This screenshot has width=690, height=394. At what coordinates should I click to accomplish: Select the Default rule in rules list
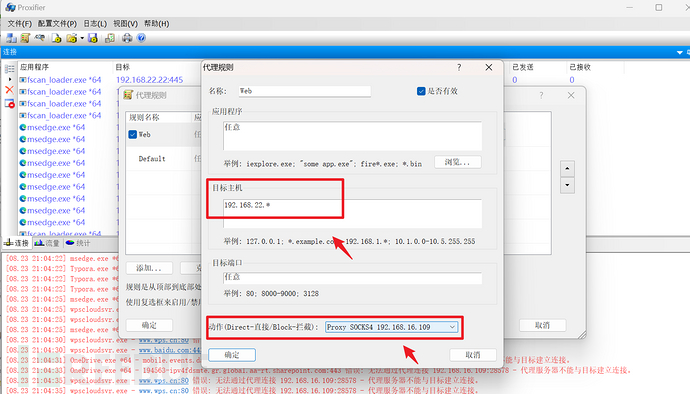tap(152, 158)
